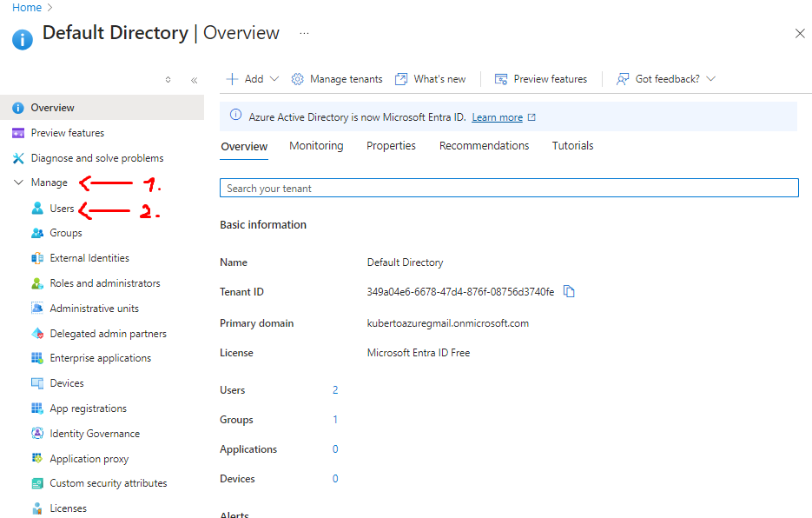Viewport: 812px width, 518px height.
Task: Open Users under Manage
Action: [63, 209]
